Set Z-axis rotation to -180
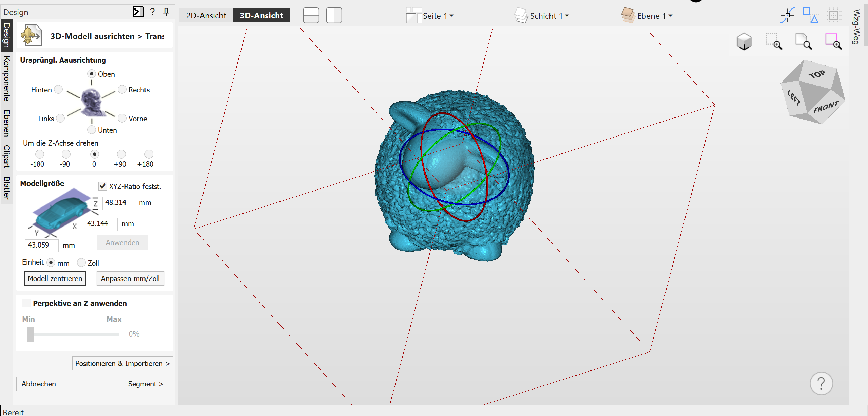Image resolution: width=868 pixels, height=416 pixels. [x=40, y=154]
